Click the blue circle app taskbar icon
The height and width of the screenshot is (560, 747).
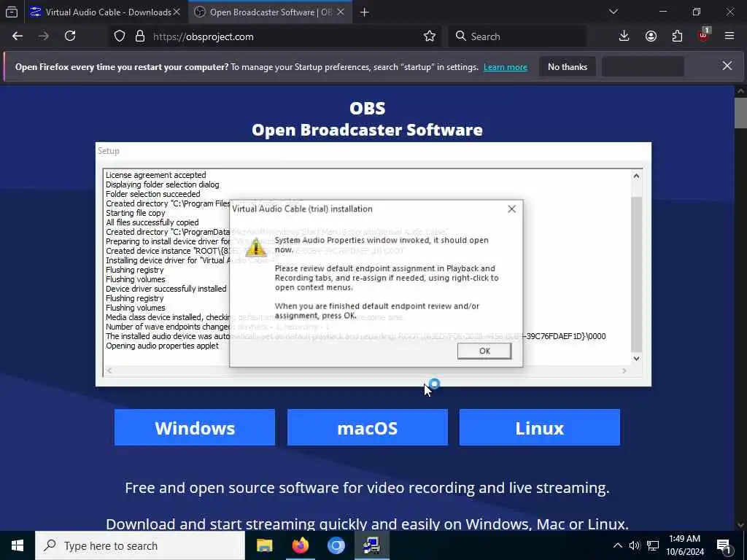(x=336, y=545)
